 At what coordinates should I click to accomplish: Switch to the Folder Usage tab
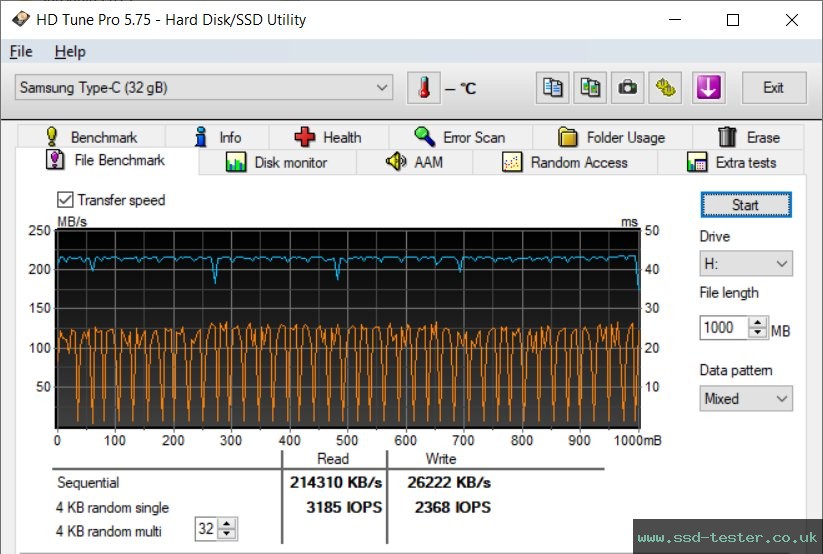point(612,137)
